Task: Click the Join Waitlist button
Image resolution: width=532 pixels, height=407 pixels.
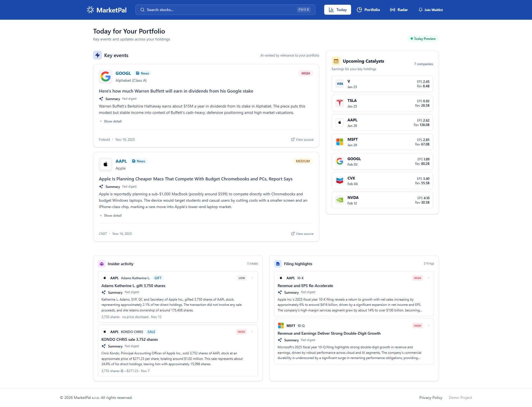Action: 430,10
